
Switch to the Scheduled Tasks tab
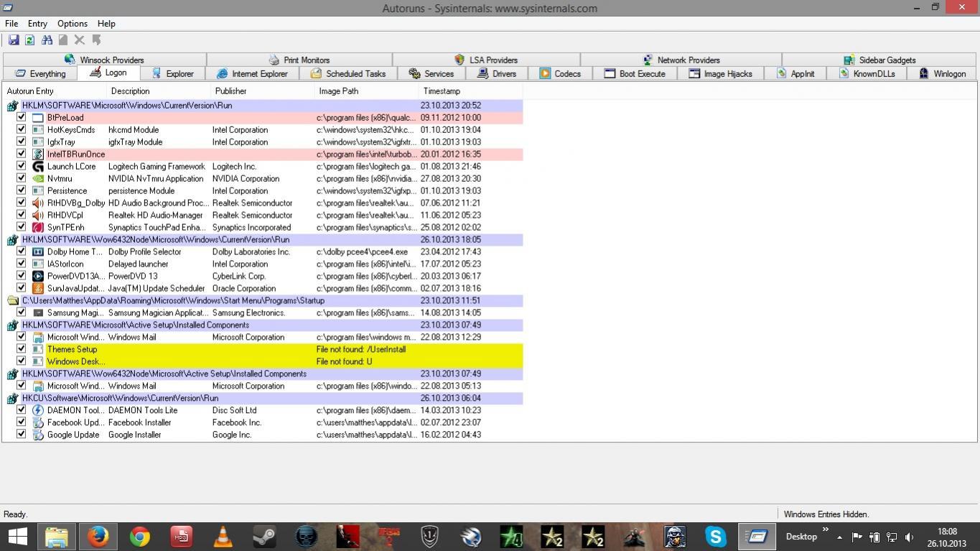(348, 73)
